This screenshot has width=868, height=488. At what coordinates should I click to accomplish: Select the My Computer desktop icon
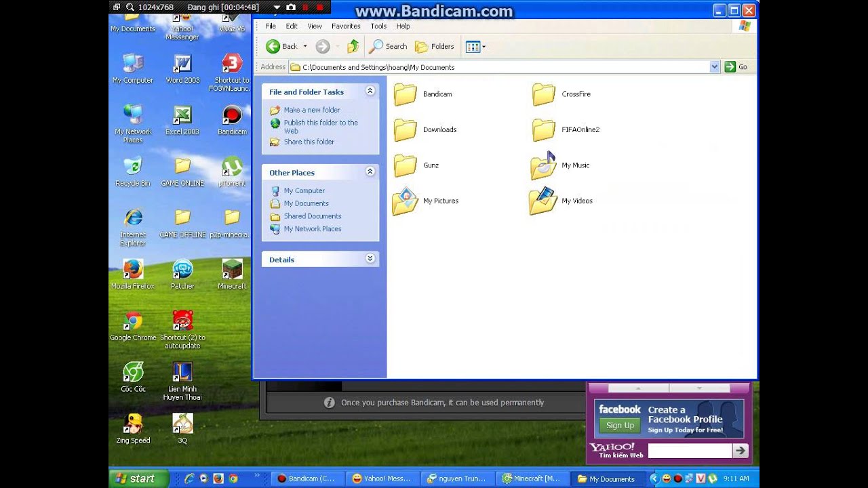click(x=133, y=68)
